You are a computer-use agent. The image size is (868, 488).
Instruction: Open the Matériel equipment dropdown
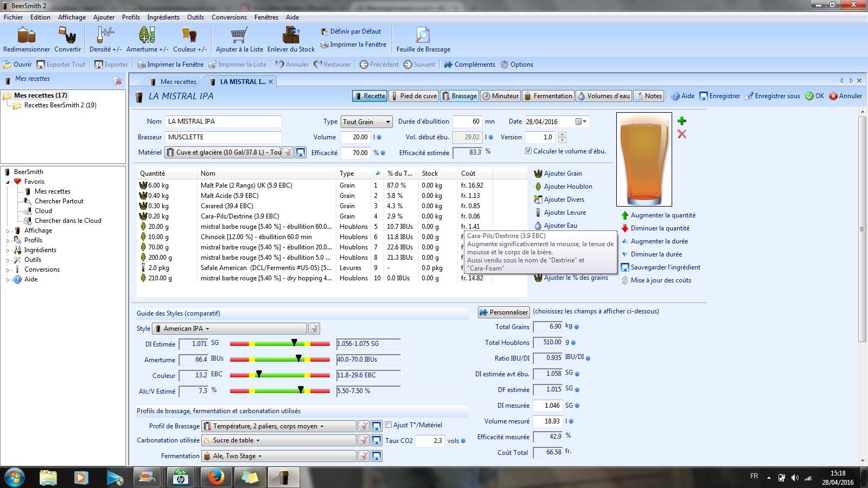point(223,152)
